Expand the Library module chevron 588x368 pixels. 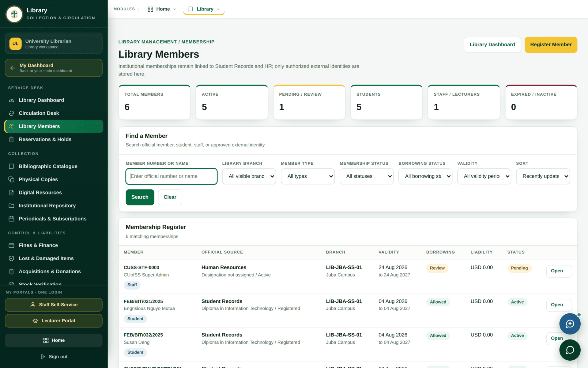pos(218,9)
